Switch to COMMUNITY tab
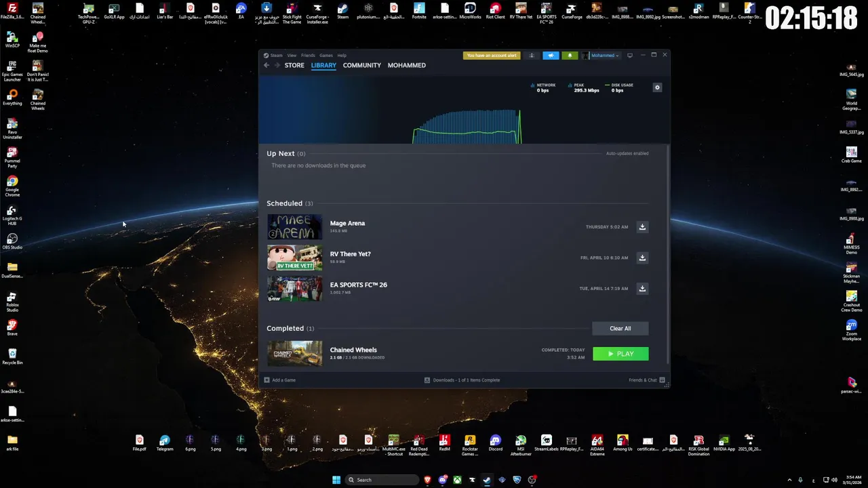Viewport: 868px width, 488px height. tap(362, 65)
